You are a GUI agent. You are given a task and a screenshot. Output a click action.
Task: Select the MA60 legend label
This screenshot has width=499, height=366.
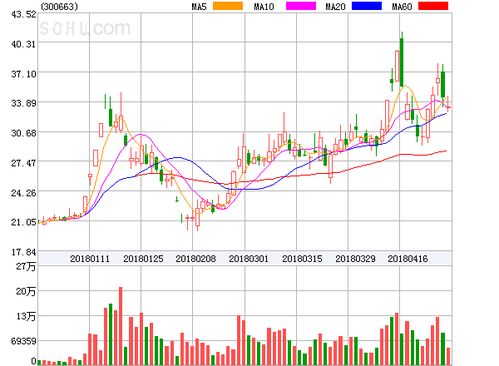[402, 6]
